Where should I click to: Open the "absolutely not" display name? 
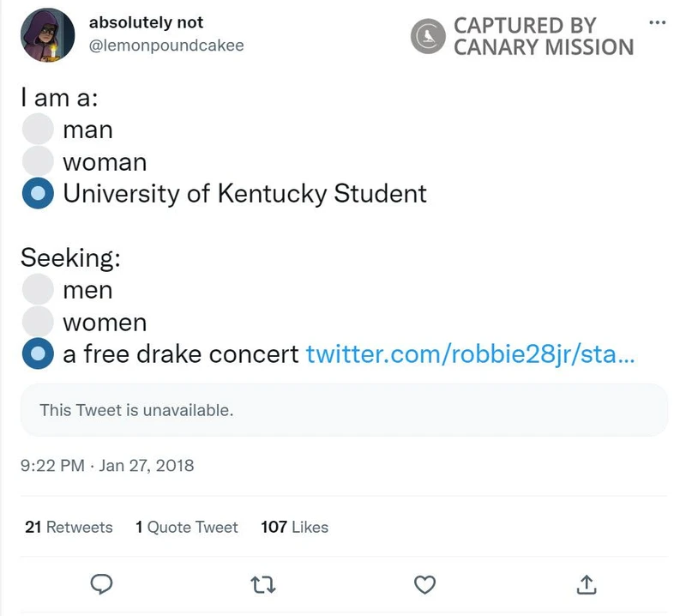coord(147,22)
